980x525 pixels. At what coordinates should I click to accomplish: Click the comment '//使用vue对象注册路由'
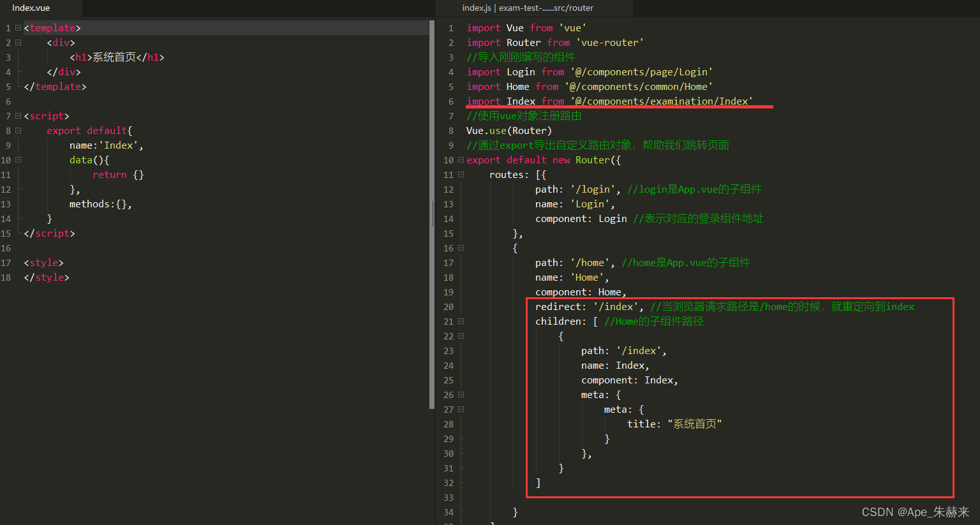(x=524, y=116)
